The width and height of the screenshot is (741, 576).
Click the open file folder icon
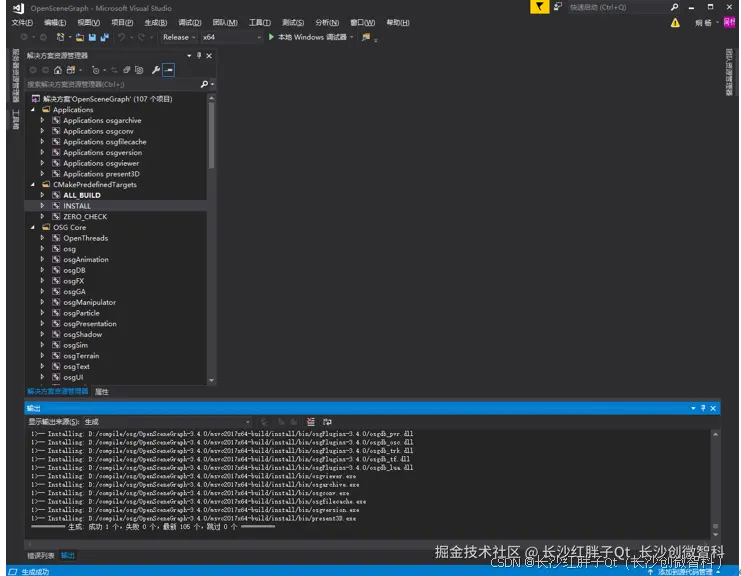[79, 37]
